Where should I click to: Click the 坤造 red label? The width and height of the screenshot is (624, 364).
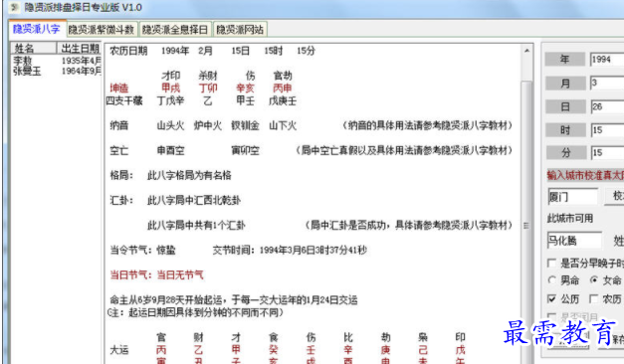pos(119,88)
